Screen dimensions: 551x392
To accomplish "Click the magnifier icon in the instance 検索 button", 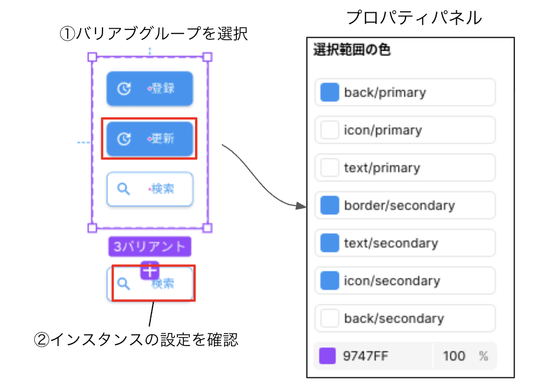I will tap(123, 284).
